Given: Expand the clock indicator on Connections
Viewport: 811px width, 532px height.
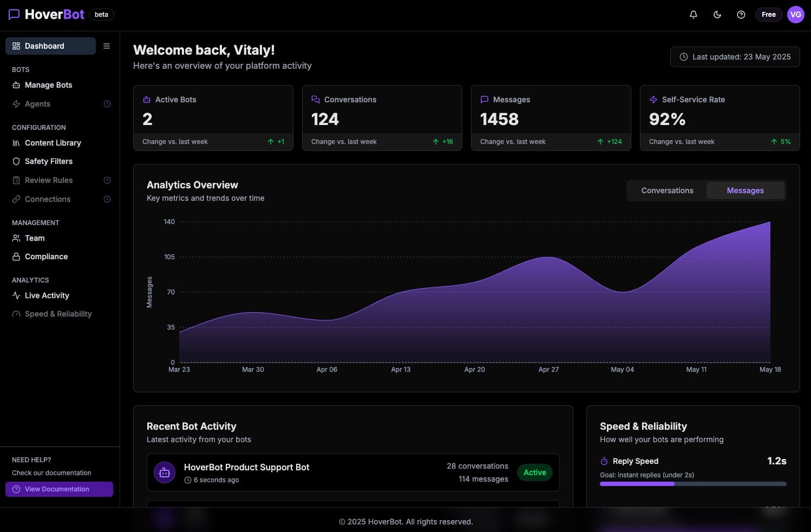Looking at the screenshot, I should (x=107, y=199).
